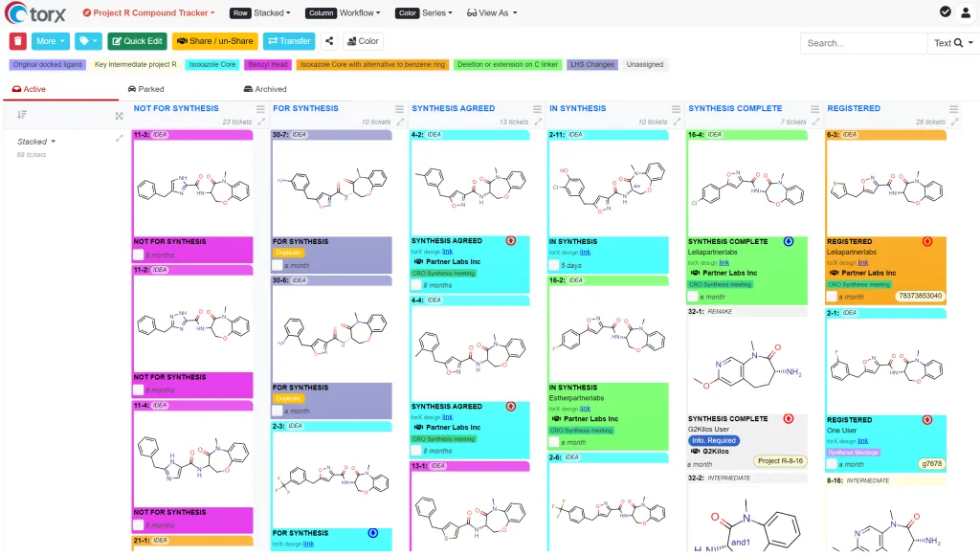
Task: Switch to Archived tab
Action: pyautogui.click(x=265, y=89)
